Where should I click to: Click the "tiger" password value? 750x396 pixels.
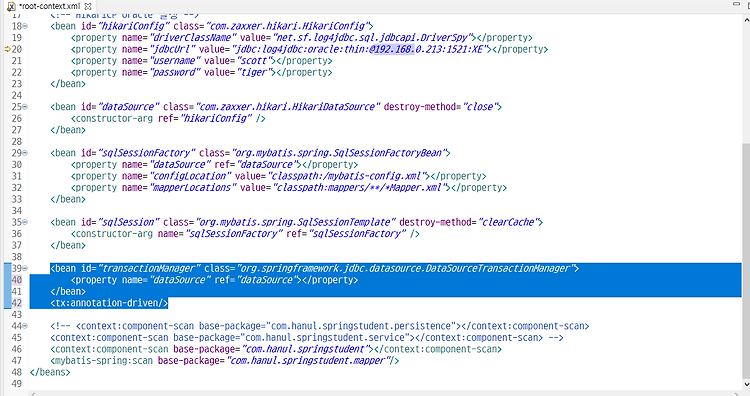click(x=254, y=72)
